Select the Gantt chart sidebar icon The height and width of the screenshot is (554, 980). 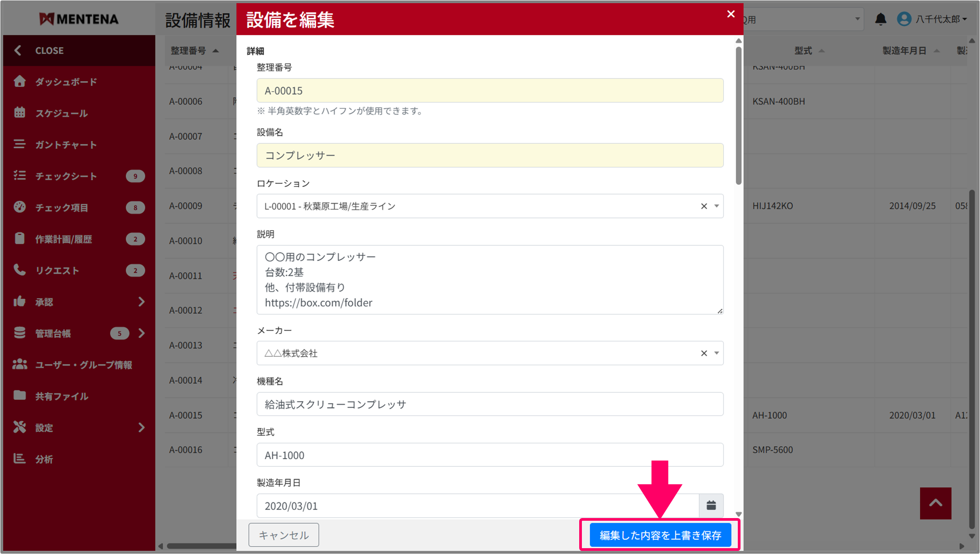coord(19,144)
